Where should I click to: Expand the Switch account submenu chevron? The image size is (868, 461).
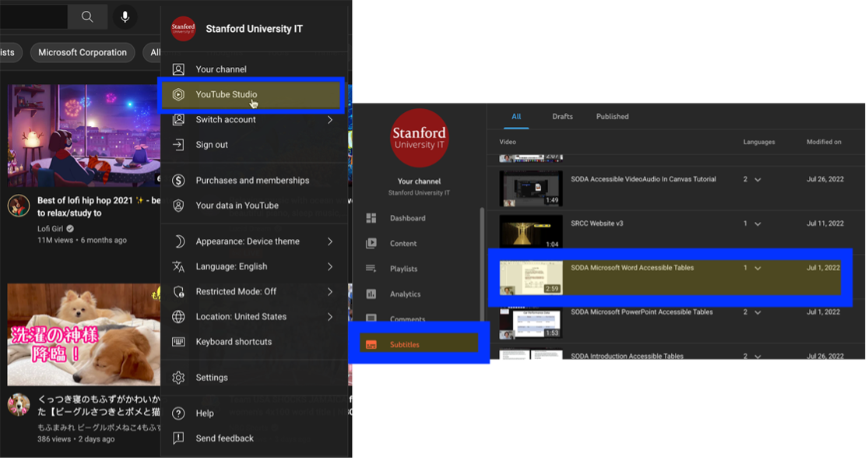click(330, 120)
